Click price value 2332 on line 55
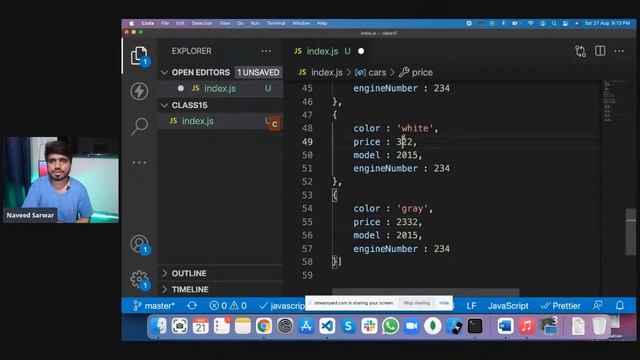 click(407, 222)
